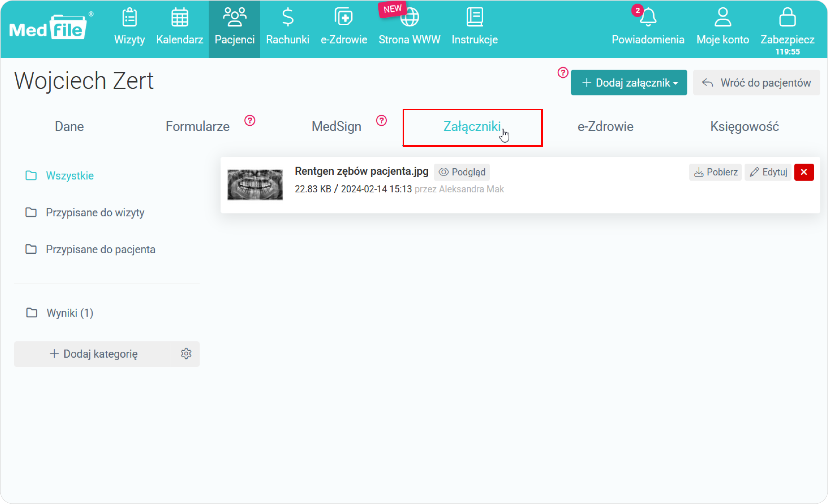Open the Kalendarz calendar icon
This screenshot has width=828, height=504.
[179, 17]
